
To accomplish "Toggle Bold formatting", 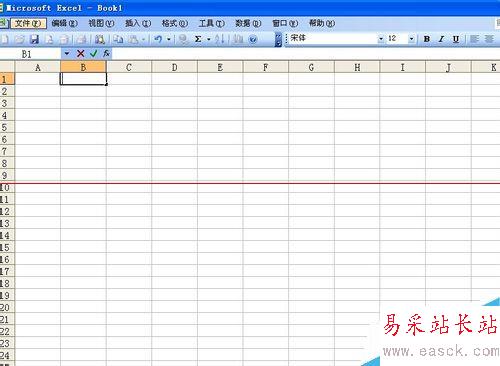I will [x=426, y=39].
